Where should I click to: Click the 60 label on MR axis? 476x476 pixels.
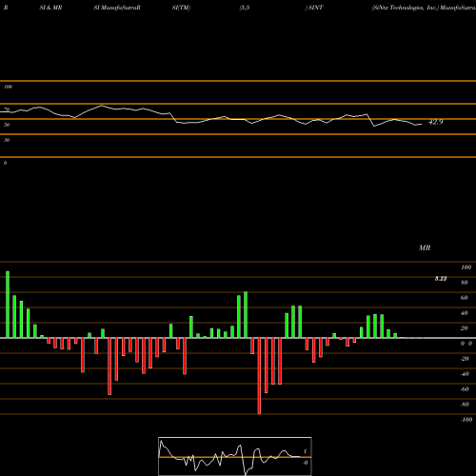coord(465,298)
